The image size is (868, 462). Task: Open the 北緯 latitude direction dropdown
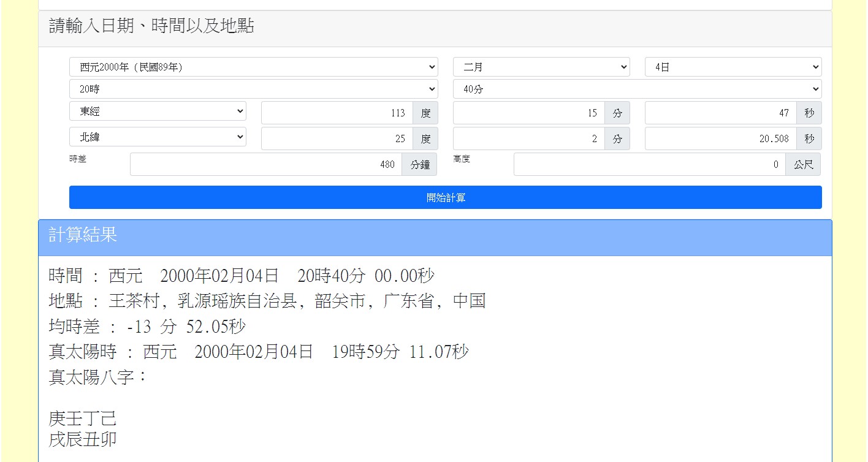point(158,137)
